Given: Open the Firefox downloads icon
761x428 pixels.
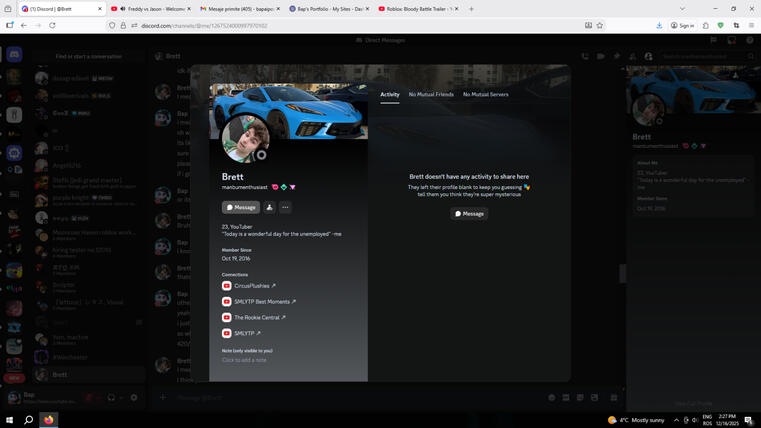Looking at the screenshot, I should tap(659, 25).
